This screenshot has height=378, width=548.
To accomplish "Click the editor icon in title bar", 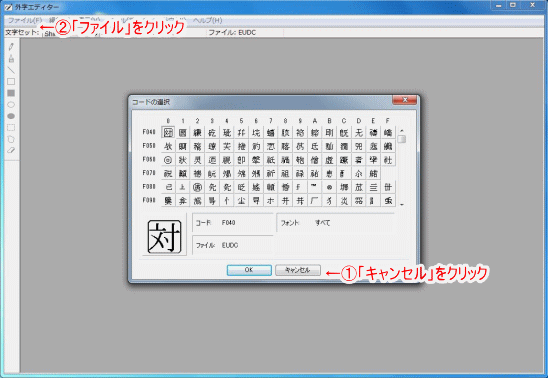I will (8, 7).
